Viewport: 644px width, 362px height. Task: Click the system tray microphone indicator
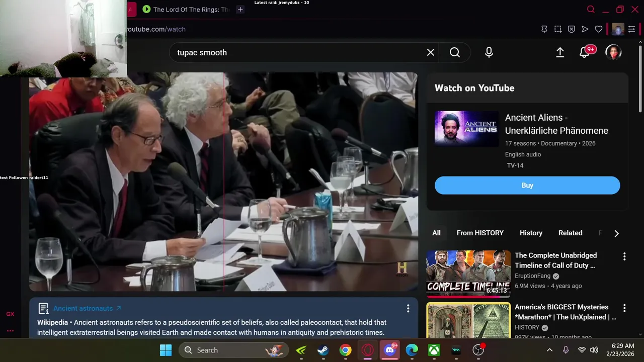click(566, 350)
